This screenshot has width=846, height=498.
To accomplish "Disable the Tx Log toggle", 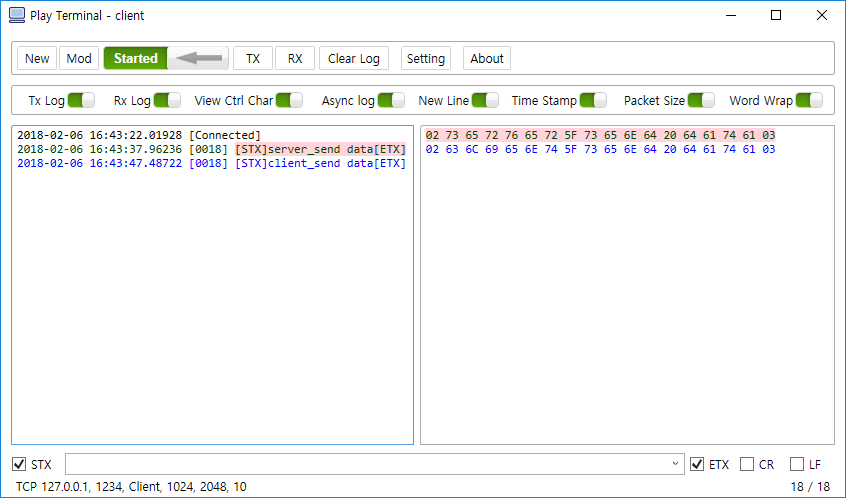I will (81, 100).
